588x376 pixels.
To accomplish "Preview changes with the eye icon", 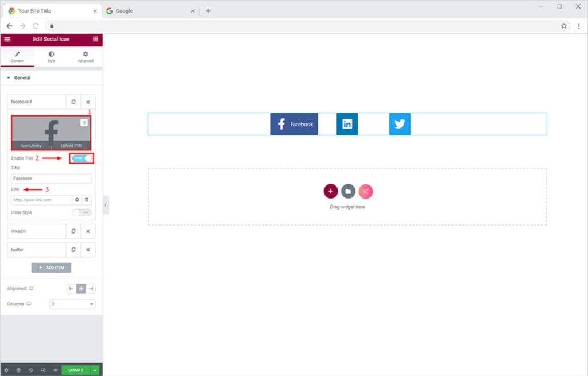I will (x=56, y=370).
